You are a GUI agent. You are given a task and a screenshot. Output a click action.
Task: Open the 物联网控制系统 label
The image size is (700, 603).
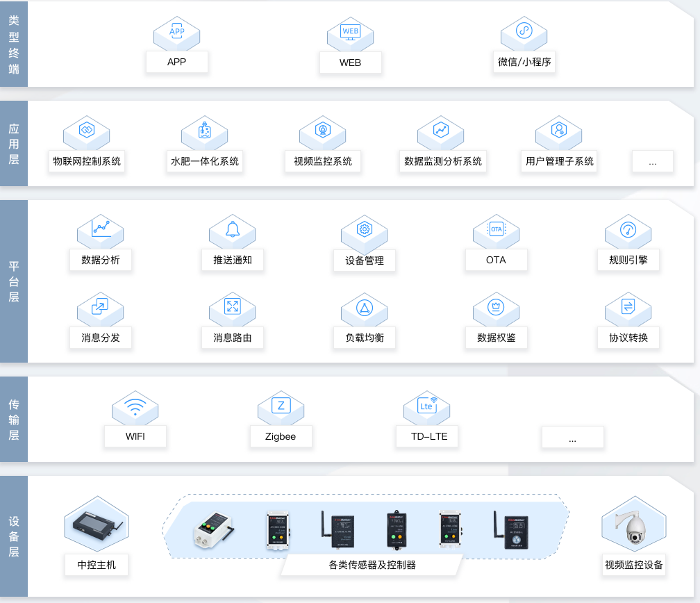coord(87,161)
